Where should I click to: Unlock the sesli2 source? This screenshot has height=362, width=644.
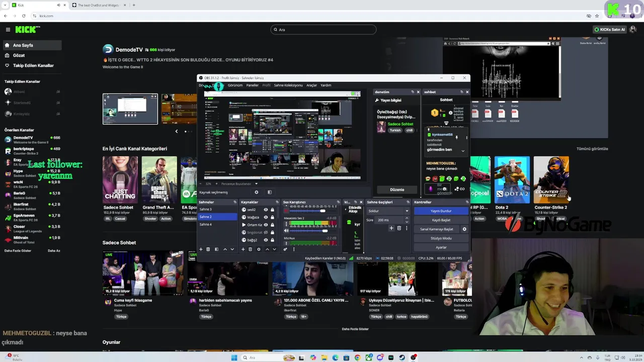(273, 210)
